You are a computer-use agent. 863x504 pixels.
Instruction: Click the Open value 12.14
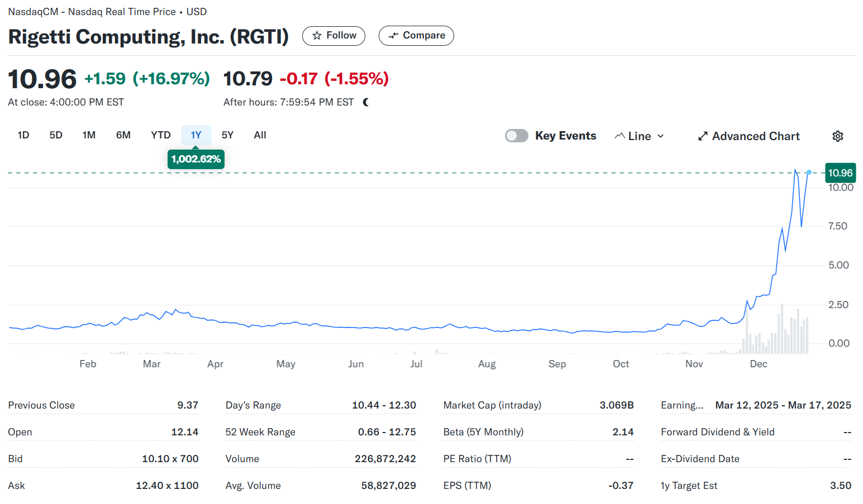(185, 432)
